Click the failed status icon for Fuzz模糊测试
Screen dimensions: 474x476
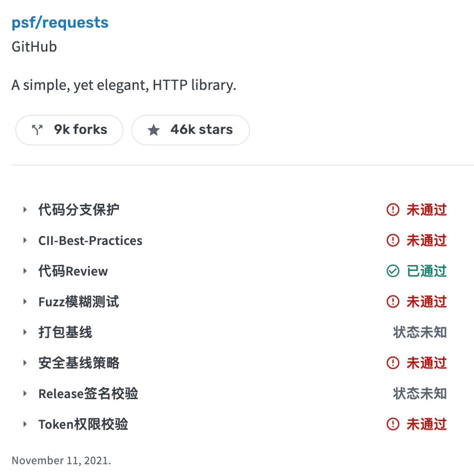[393, 301]
